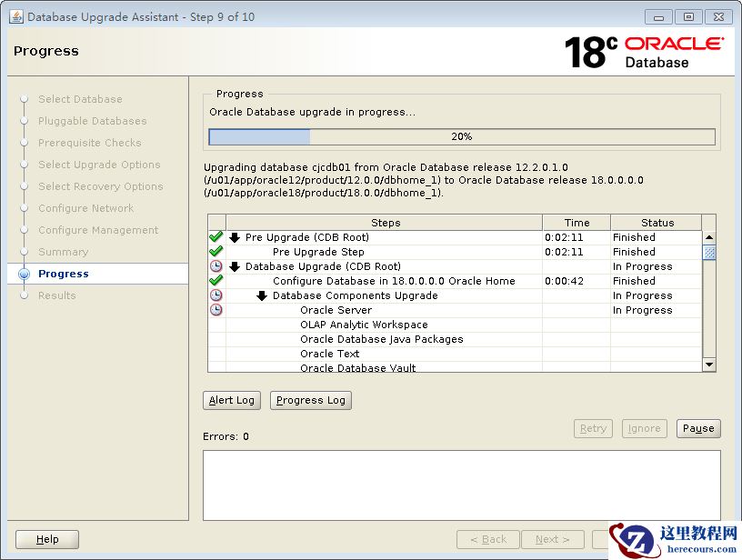Viewport: 742px width, 560px height.
Task: Select the Select Upgrade Options step
Action: tap(99, 165)
